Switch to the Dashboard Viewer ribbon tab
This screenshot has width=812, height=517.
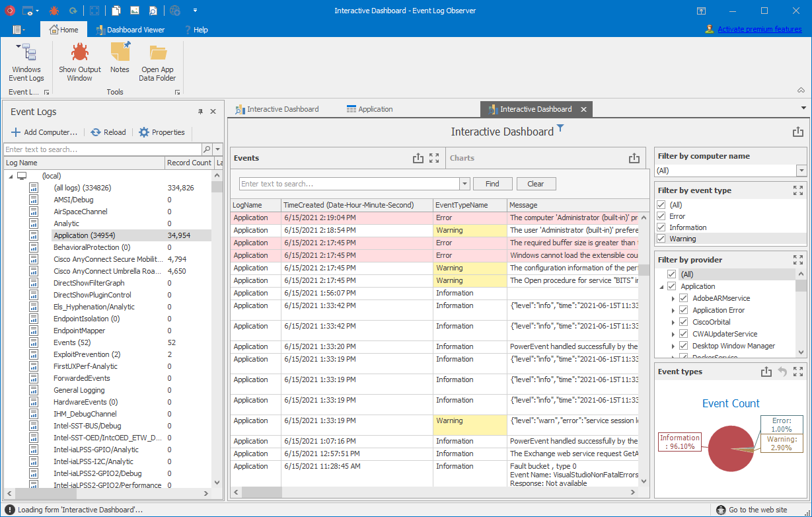[x=131, y=30]
